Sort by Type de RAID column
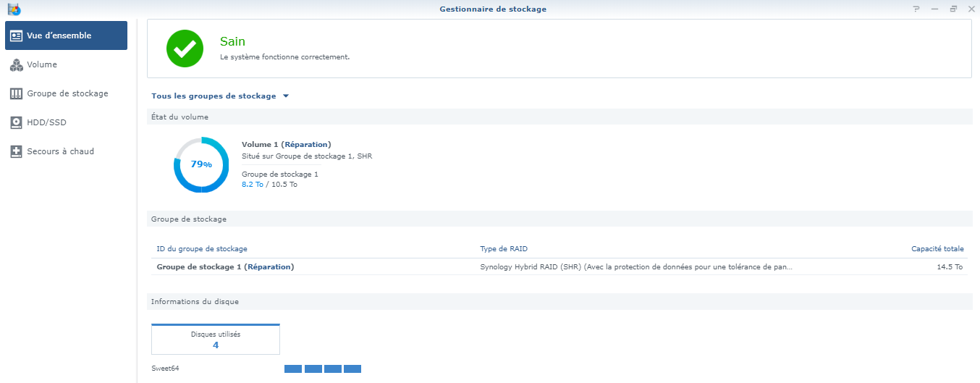The image size is (980, 383). 504,249
